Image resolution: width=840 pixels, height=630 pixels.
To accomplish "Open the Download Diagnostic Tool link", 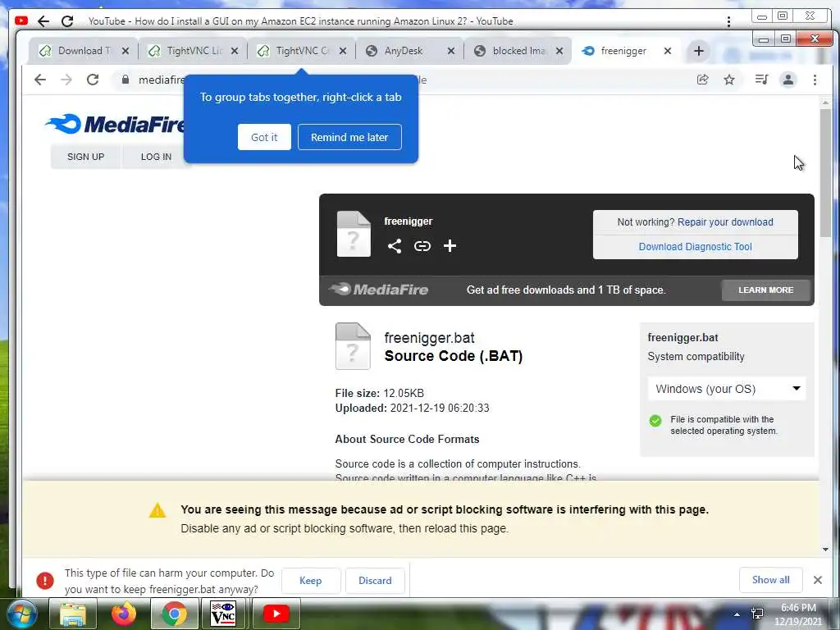I will click(x=696, y=246).
